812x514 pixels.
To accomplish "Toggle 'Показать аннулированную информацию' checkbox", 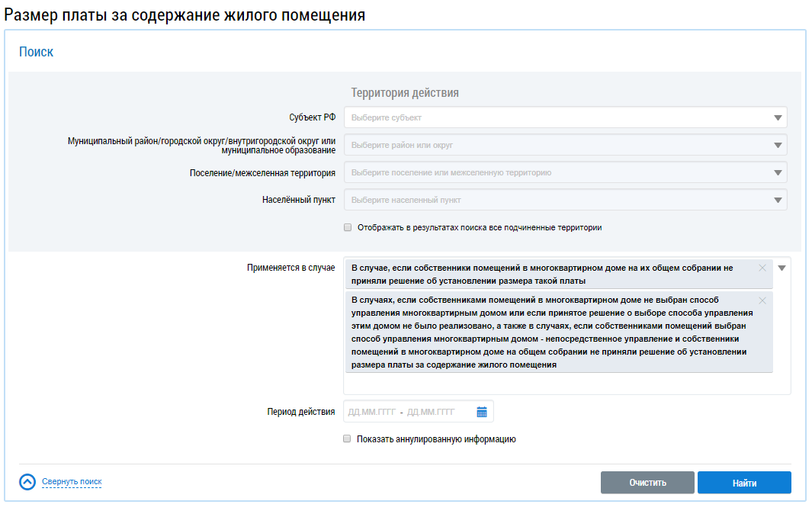I will click(348, 439).
